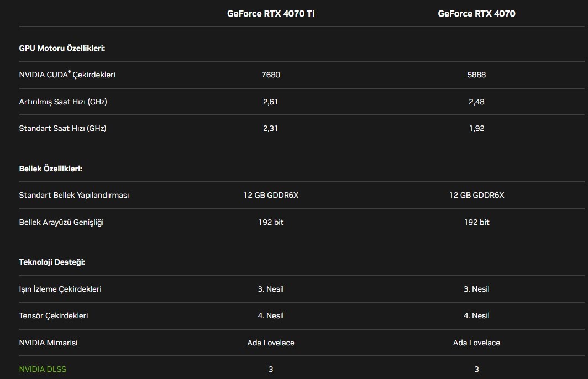Select the Standart Bellek Yapılandırması label

74,196
